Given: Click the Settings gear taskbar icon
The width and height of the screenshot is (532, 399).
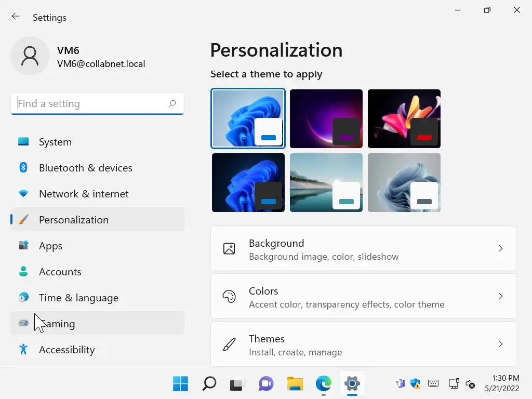Looking at the screenshot, I should pyautogui.click(x=352, y=384).
